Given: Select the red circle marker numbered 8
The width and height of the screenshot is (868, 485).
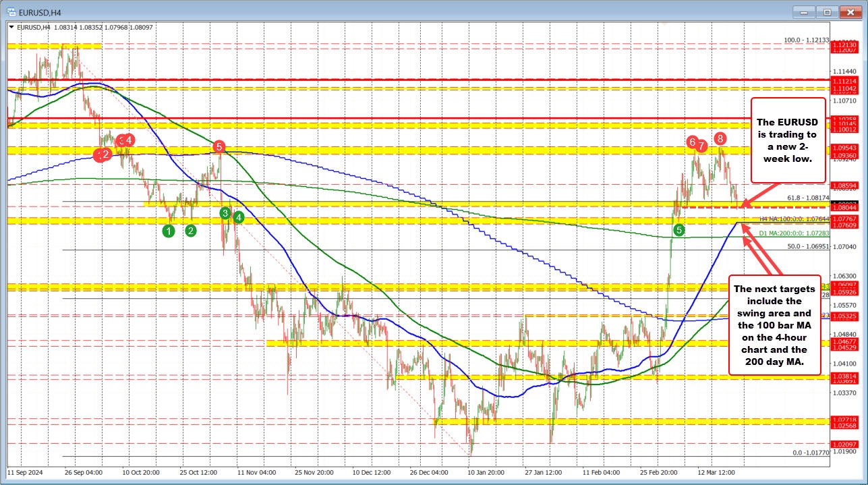Looking at the screenshot, I should (x=719, y=138).
